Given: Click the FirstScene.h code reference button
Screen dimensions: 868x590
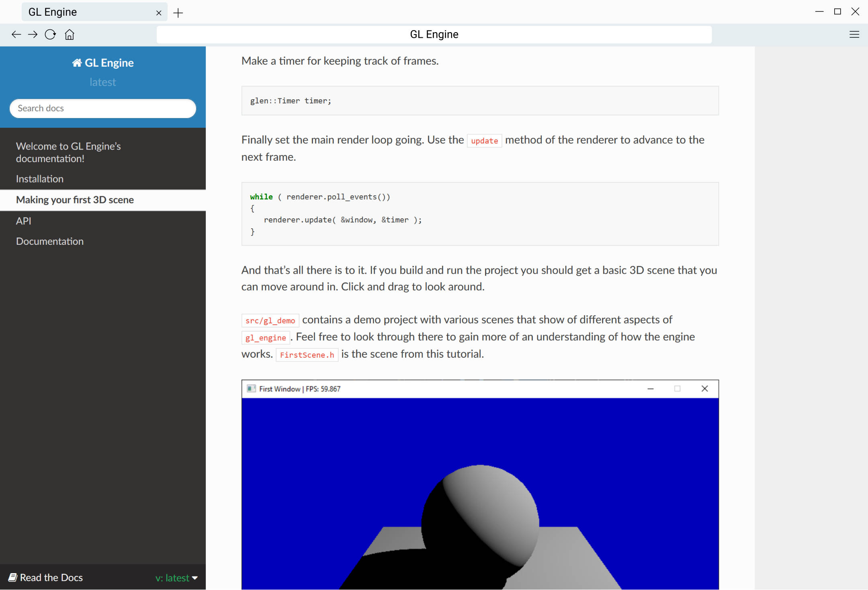Looking at the screenshot, I should click(306, 354).
